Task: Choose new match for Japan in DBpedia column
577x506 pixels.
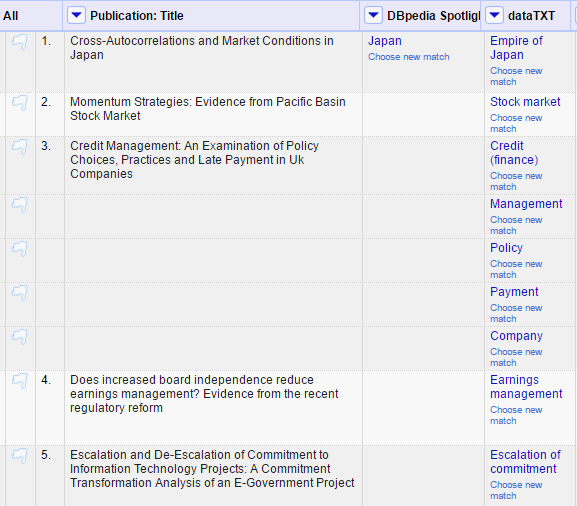Action: coord(408,57)
